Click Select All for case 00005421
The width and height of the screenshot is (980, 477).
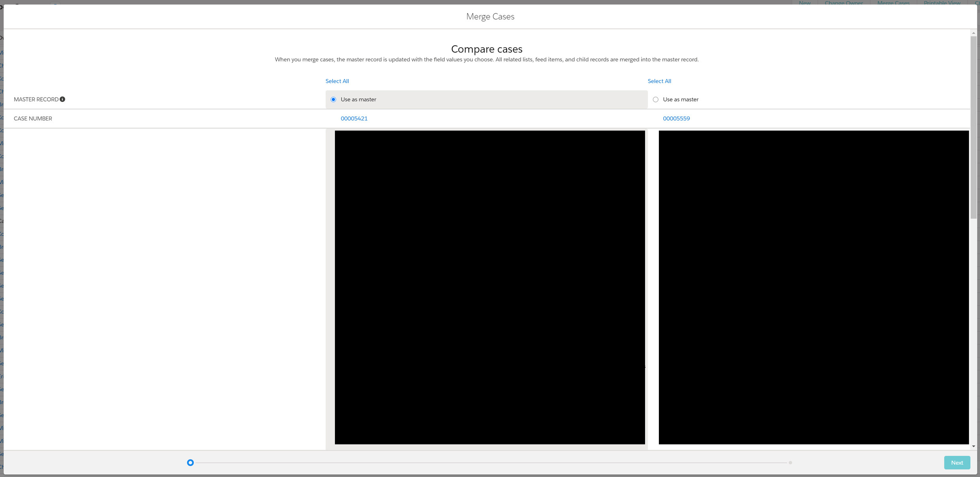[x=337, y=81]
